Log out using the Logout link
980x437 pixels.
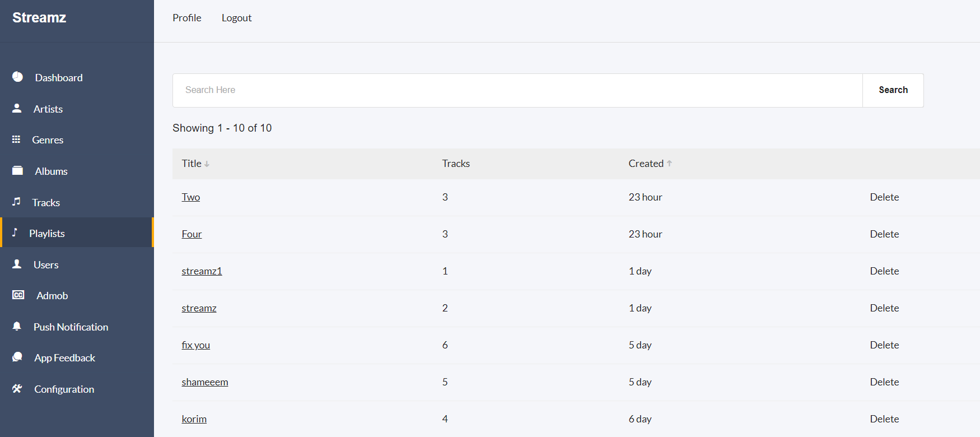[x=236, y=18]
